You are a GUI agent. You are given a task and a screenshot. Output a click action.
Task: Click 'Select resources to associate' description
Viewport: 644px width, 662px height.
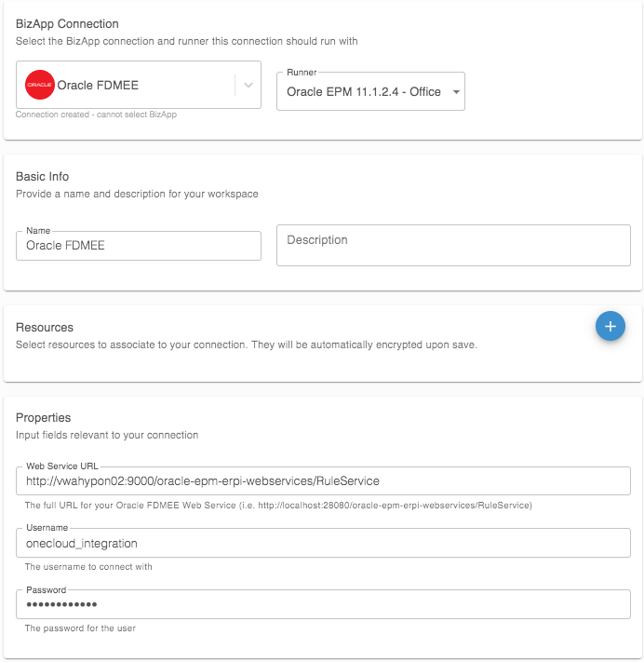[x=247, y=345]
